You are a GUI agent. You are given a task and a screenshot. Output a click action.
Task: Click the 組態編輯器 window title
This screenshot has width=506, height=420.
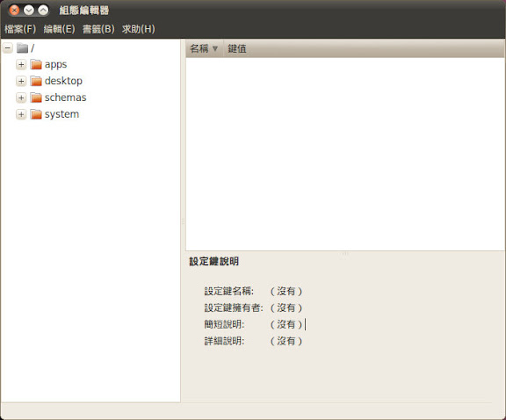84,11
